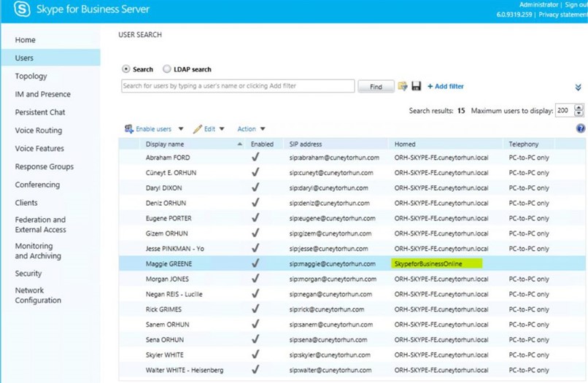Viewport: 588px width, 383px height.
Task: Open the saved query folder icon
Action: point(403,86)
